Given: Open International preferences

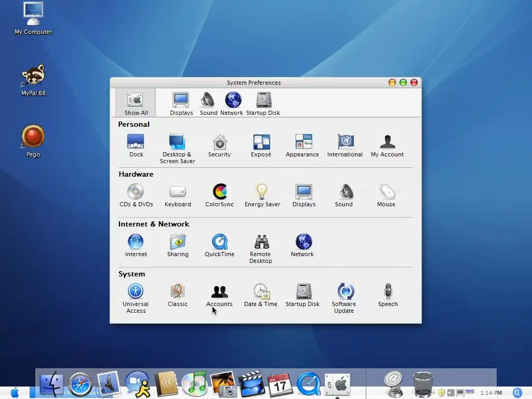Looking at the screenshot, I should pos(345,145).
